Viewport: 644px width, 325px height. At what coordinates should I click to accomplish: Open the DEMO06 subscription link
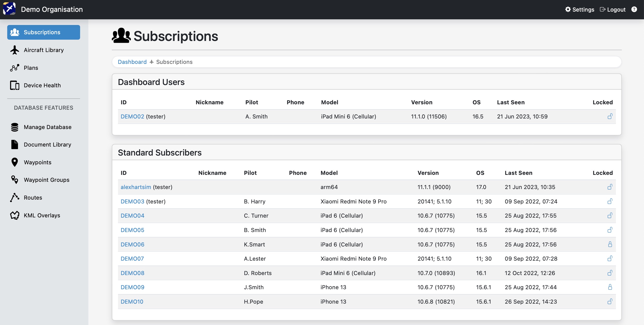(x=132, y=244)
